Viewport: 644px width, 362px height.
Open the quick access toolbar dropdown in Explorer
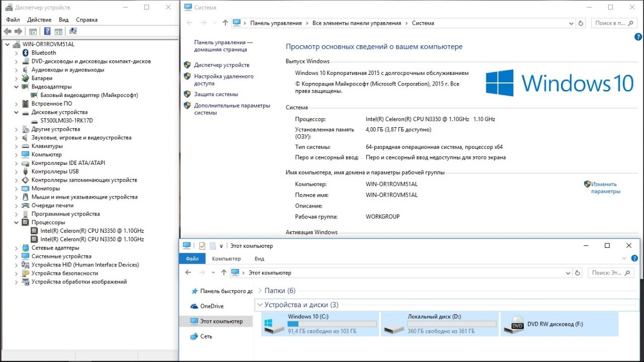(x=221, y=246)
